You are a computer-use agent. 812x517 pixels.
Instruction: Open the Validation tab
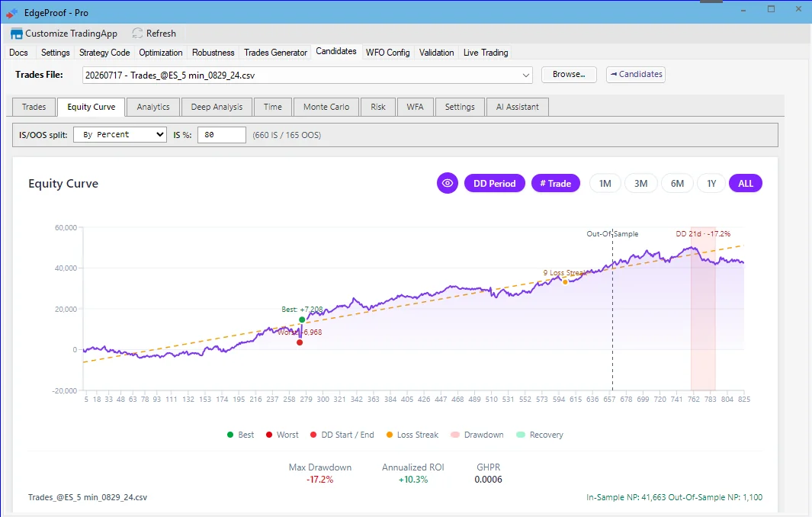coord(437,53)
